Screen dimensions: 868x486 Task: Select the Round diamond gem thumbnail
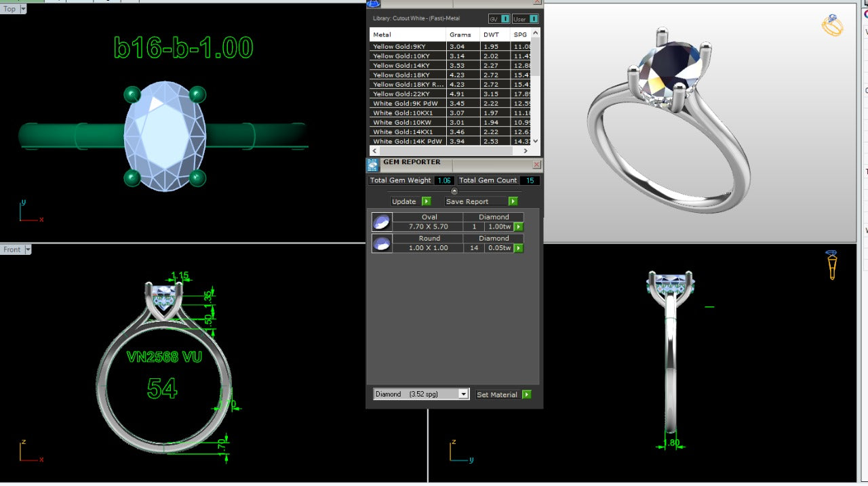pyautogui.click(x=382, y=243)
